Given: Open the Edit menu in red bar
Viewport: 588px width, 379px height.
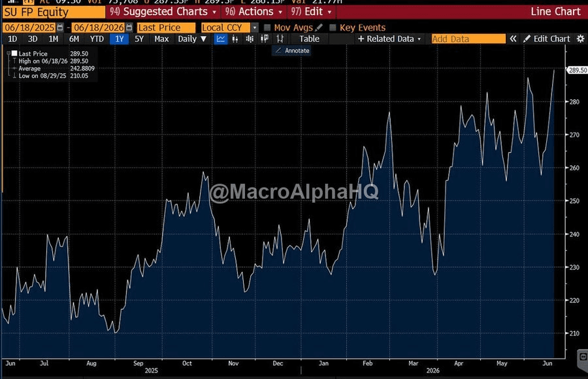Looking at the screenshot, I should 312,12.
